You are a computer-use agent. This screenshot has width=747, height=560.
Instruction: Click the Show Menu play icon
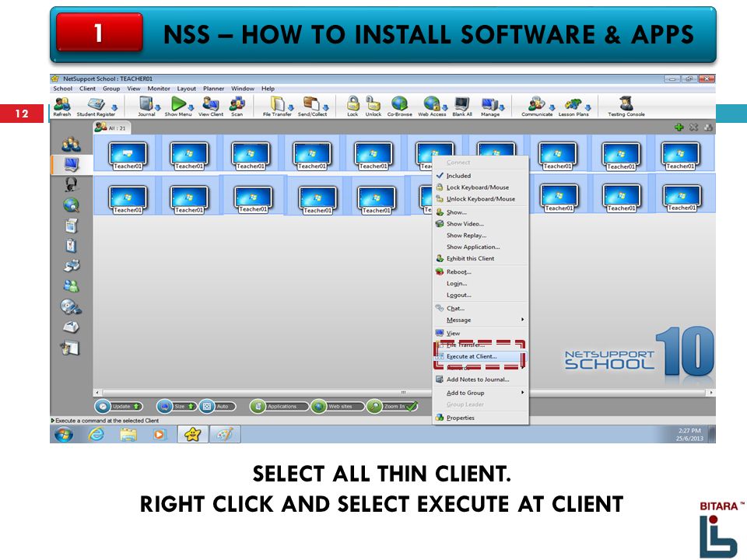[178, 106]
